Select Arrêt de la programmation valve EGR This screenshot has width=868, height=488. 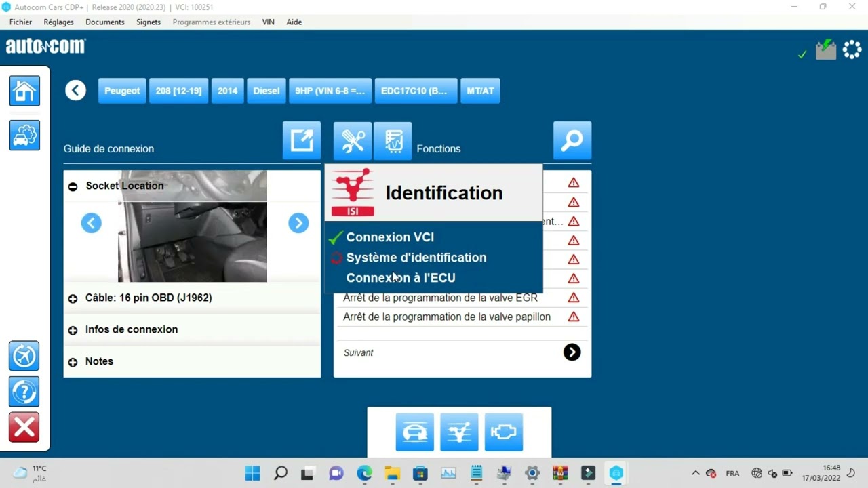[x=441, y=298]
